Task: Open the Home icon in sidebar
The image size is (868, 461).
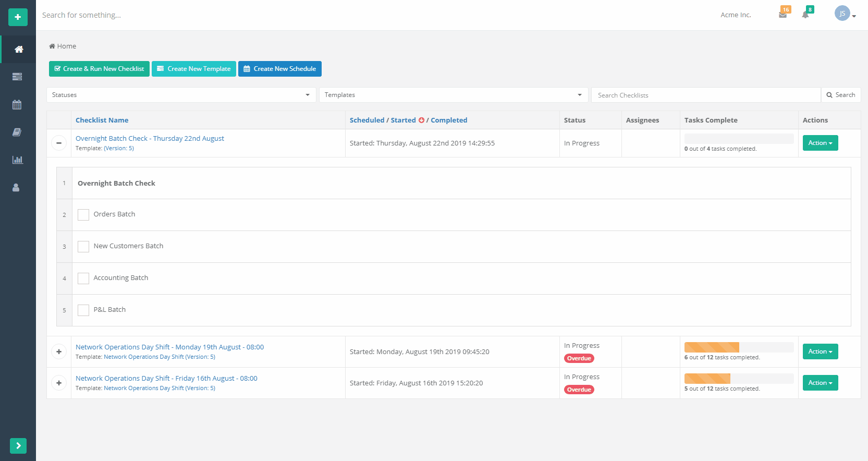Action: click(19, 50)
